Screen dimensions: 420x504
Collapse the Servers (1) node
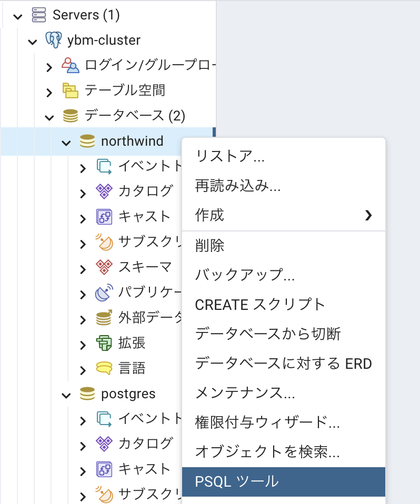(18, 16)
